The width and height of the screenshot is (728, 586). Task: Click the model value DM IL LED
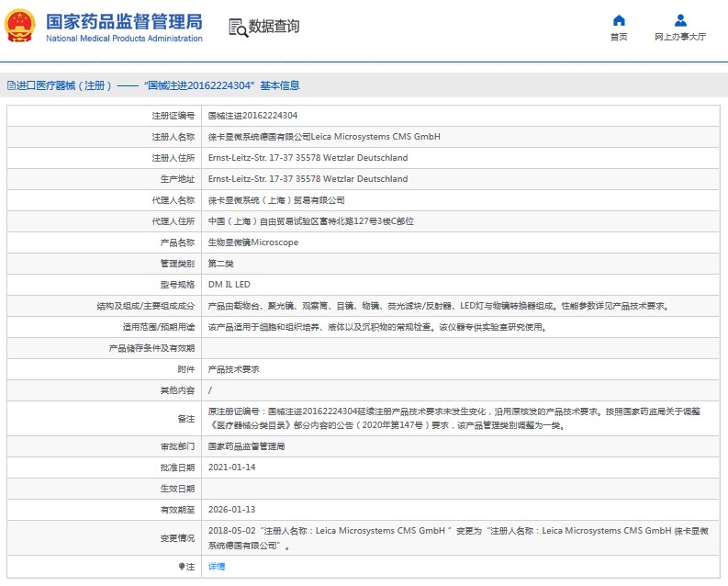229,285
